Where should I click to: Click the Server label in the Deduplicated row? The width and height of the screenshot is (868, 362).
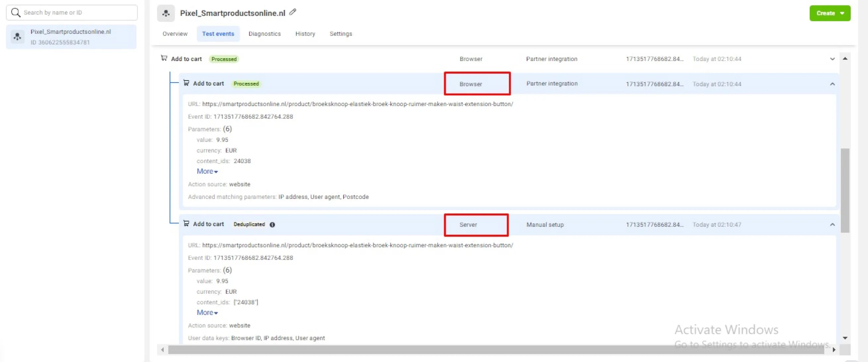(468, 224)
